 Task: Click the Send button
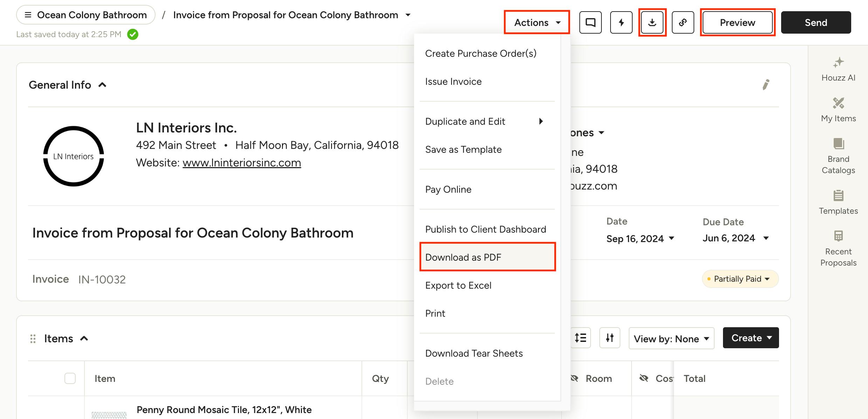click(816, 22)
